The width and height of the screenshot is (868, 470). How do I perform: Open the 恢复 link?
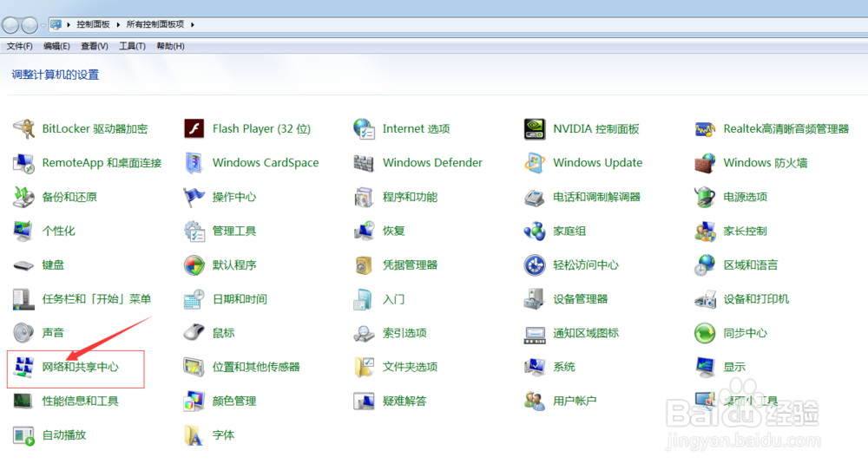click(x=393, y=232)
